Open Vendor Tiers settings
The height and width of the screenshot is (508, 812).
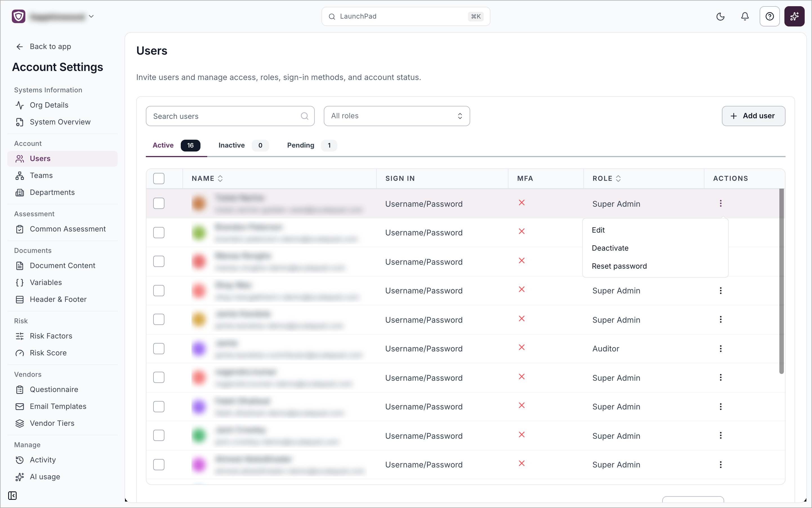63,423
